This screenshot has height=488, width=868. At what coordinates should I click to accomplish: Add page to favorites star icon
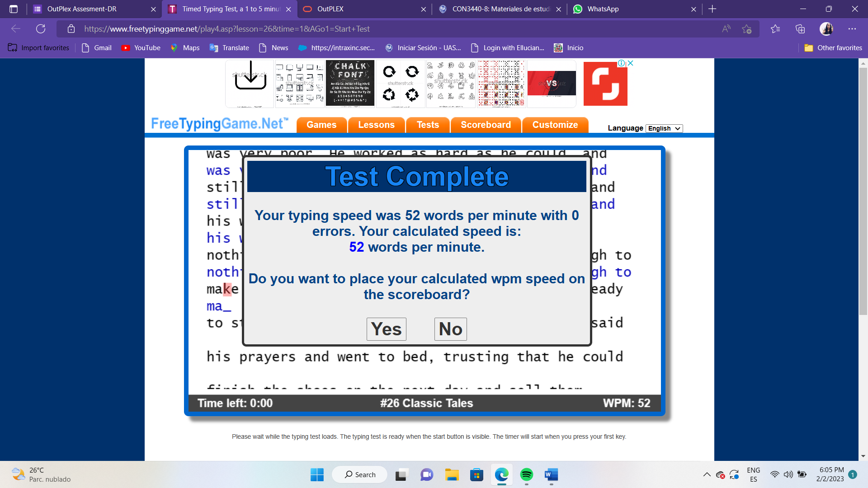pos(746,29)
